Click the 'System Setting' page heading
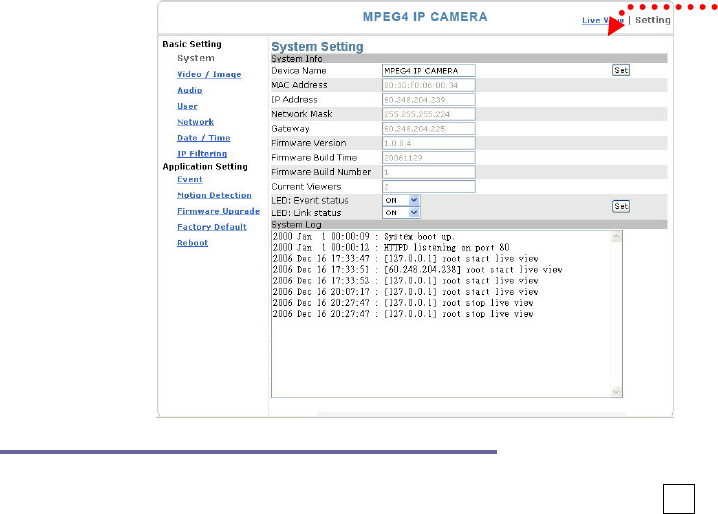The width and height of the screenshot is (718, 514). click(317, 47)
